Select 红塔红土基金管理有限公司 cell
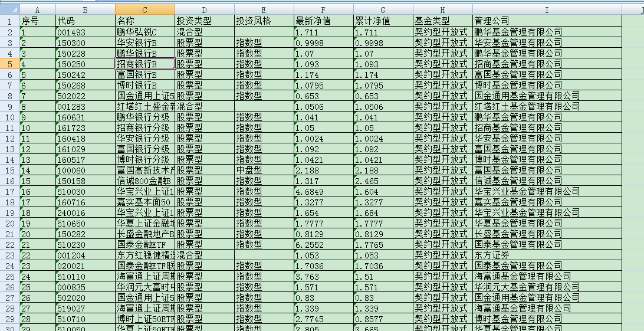The image size is (644, 331). [547, 106]
